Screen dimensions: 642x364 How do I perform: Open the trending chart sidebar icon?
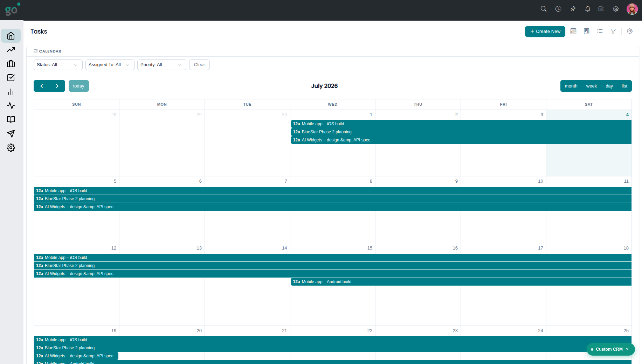coord(11,50)
